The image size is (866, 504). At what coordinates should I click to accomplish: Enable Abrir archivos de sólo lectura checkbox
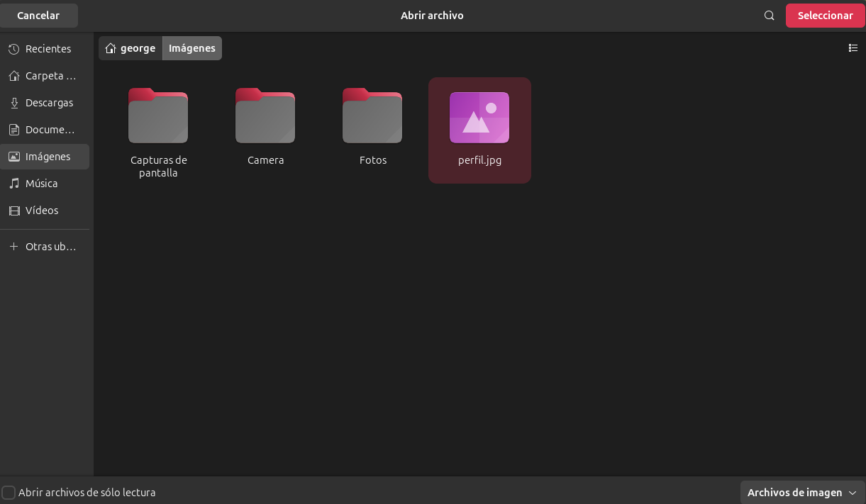click(x=9, y=493)
